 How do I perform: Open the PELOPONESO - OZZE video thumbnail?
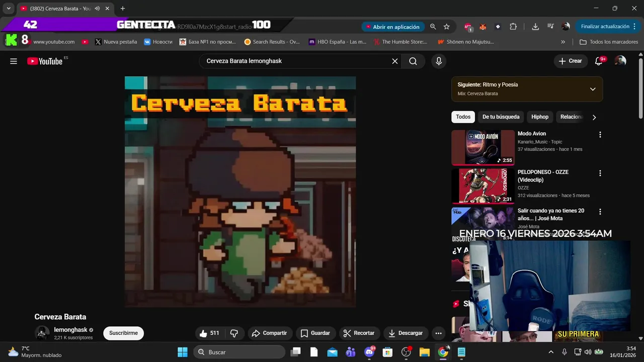pos(482,186)
